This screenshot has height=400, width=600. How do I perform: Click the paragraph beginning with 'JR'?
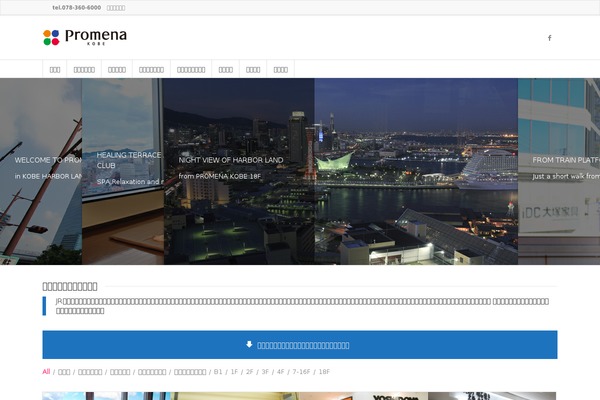click(302, 306)
